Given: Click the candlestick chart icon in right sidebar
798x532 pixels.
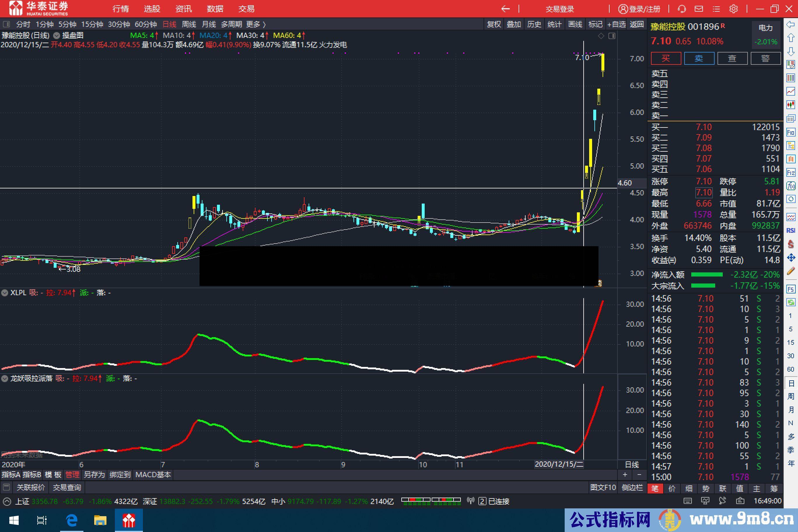Looking at the screenshot, I should (791, 104).
